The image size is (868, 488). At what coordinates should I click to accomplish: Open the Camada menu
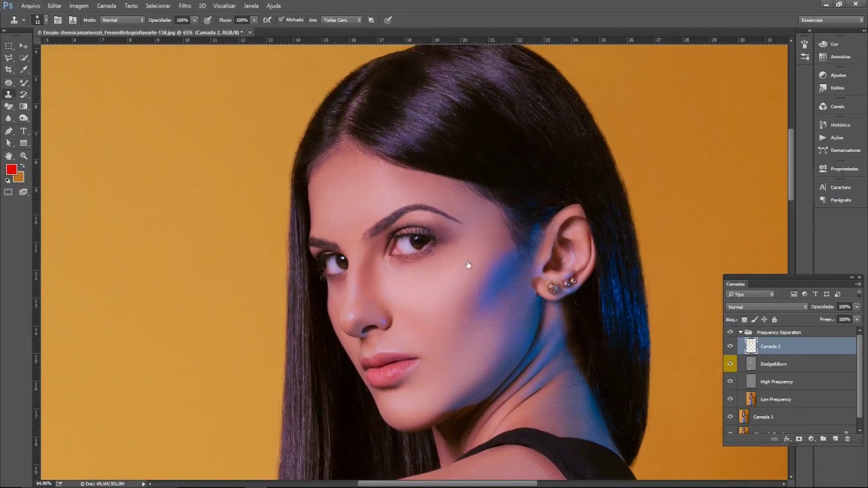(x=106, y=5)
